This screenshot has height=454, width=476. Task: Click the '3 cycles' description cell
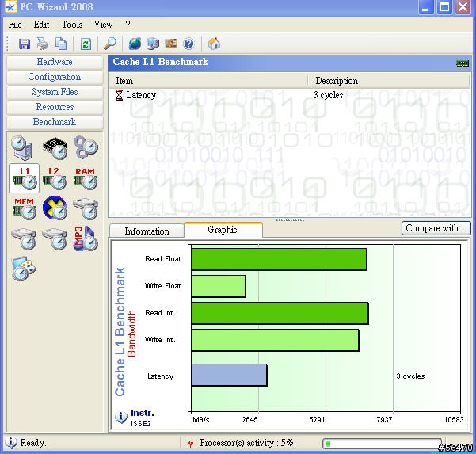pyautogui.click(x=328, y=95)
